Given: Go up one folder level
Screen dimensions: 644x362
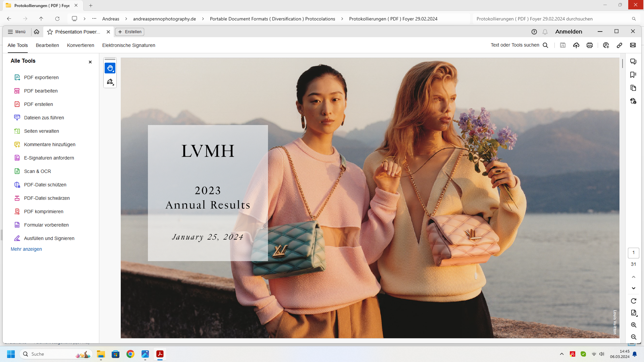Looking at the screenshot, I should pos(41,19).
